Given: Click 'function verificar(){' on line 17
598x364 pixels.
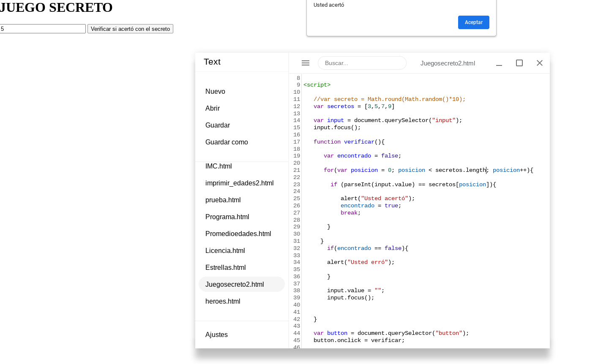Looking at the screenshot, I should pos(349,142).
